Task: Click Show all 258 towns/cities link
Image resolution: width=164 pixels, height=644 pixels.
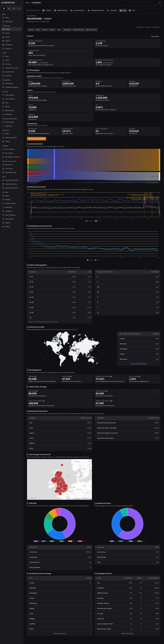Action: 139,364
